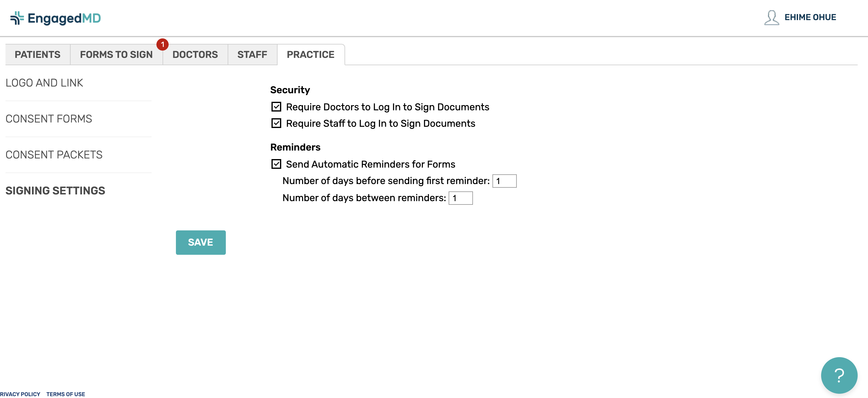This screenshot has height=398, width=868.
Task: Open the Consent Packets section
Action: 54,155
